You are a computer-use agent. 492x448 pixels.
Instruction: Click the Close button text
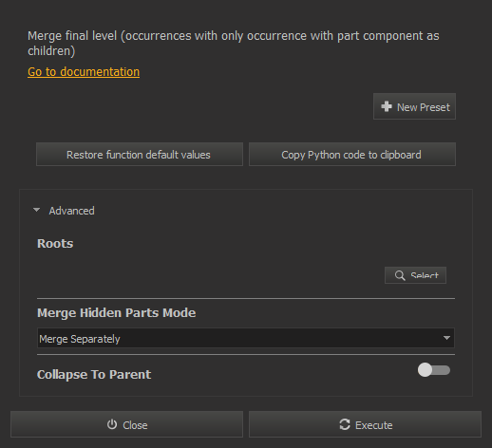pos(135,425)
